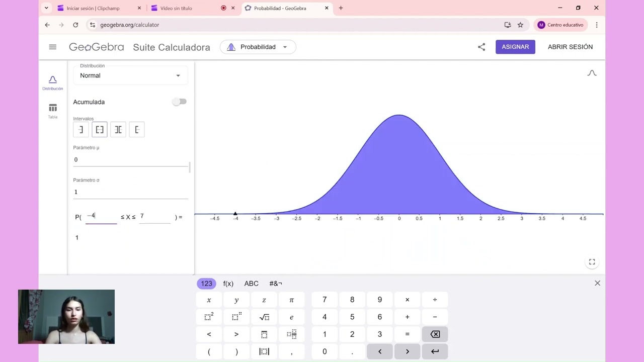
Task: Click the left panel scrollbar
Action: click(x=190, y=167)
